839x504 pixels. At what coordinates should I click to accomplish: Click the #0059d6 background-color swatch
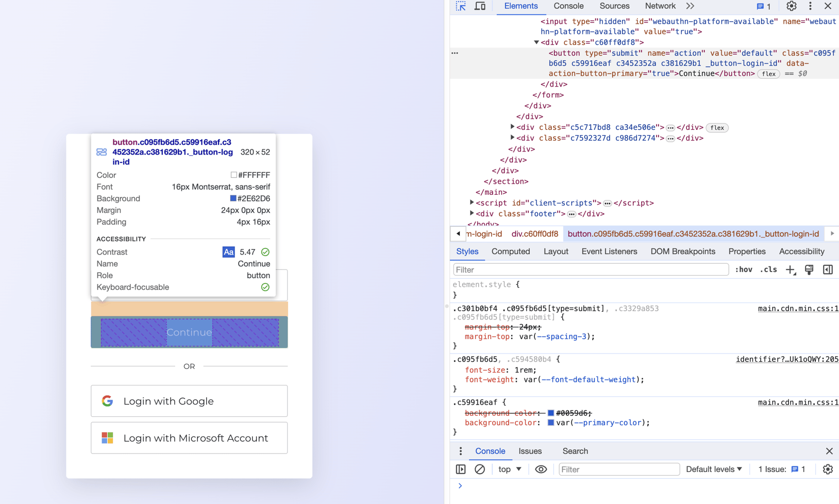click(551, 413)
